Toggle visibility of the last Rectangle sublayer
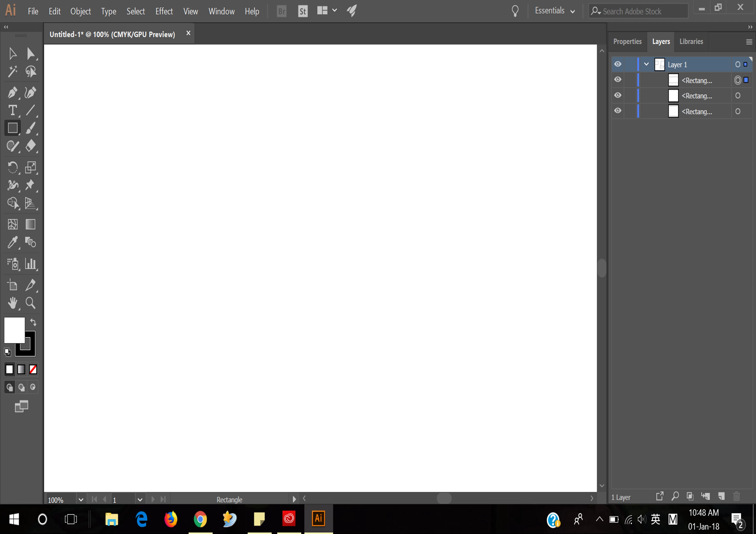756x534 pixels. [x=618, y=111]
